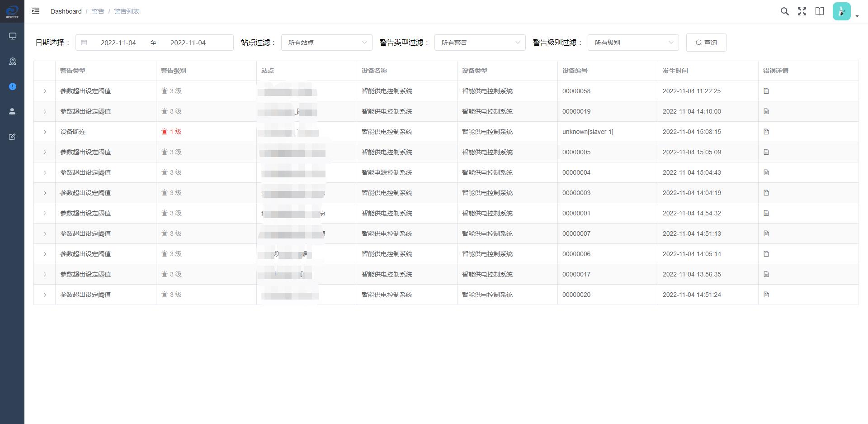Toggle fullscreen mode icon in header
The image size is (868, 424).
802,11
